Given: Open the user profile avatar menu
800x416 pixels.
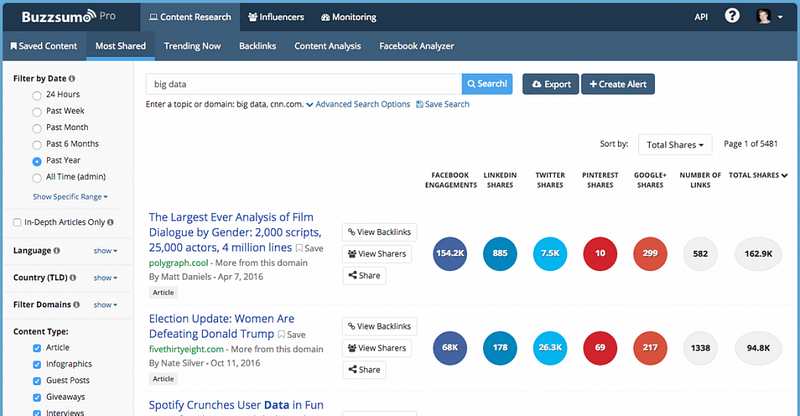Looking at the screenshot, I should coord(769,16).
